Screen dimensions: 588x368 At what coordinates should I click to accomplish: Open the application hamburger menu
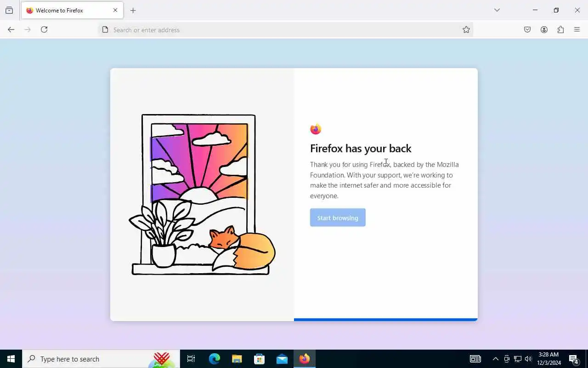577,29
